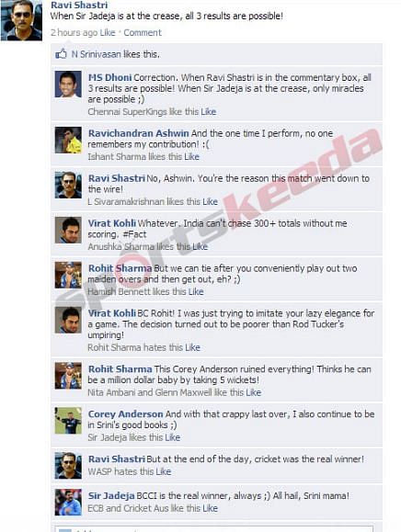Open Ravi Shastri's main post profile picture

point(21,20)
